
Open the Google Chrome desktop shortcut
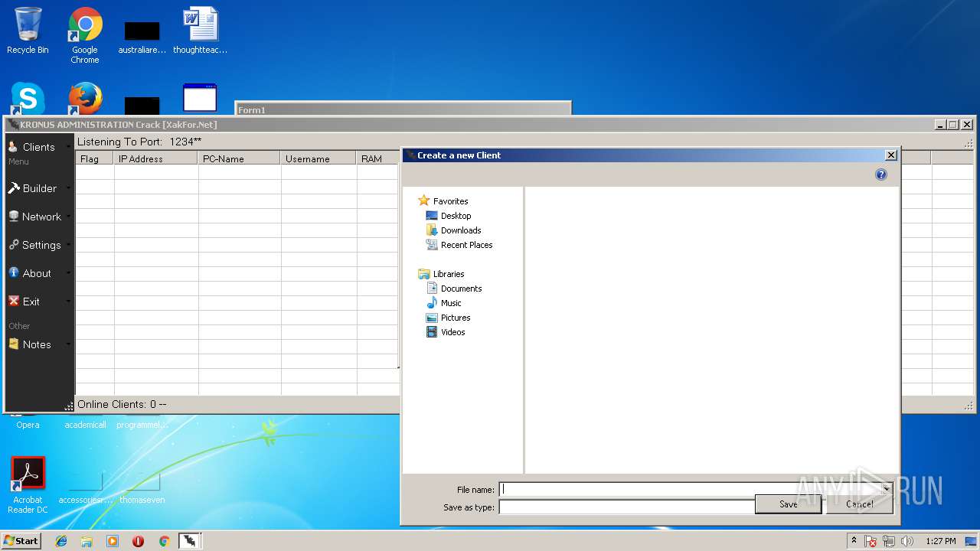click(85, 35)
